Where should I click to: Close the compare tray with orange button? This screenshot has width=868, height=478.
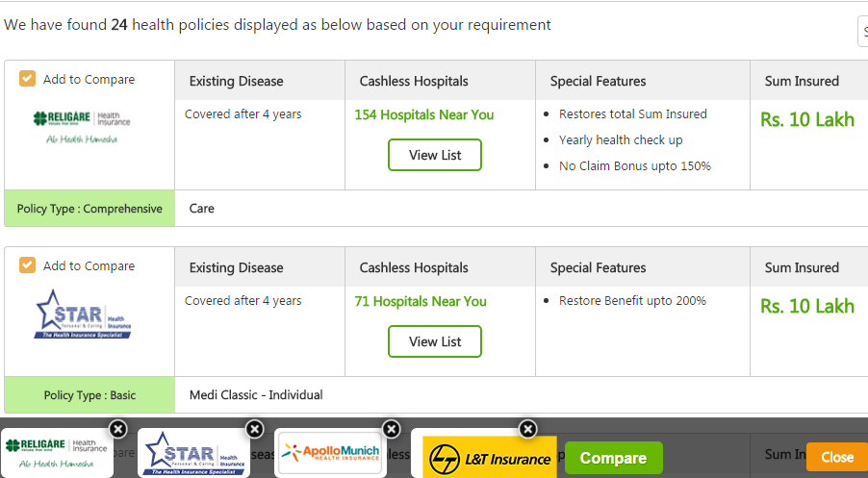[x=837, y=457]
